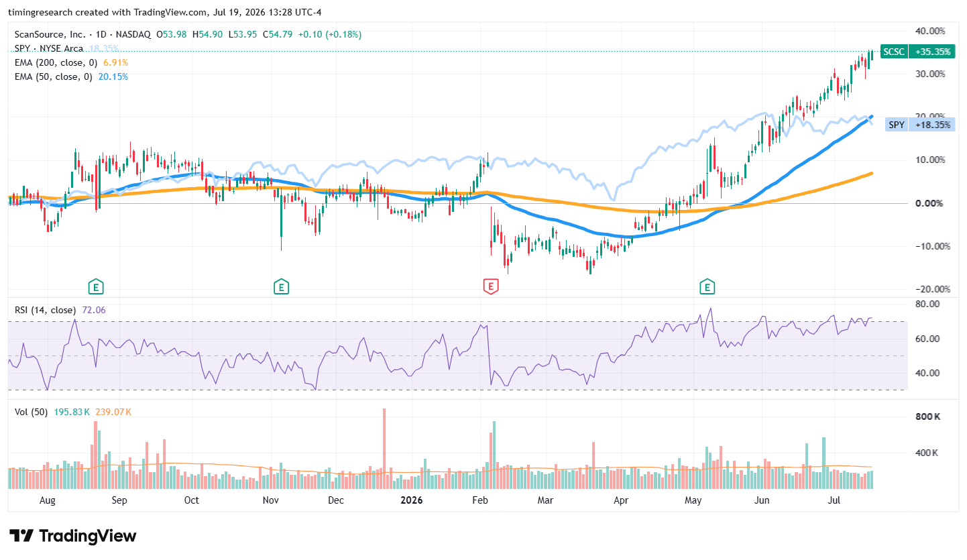Select the EMA (200, close, 0) legend
The height and width of the screenshot is (560, 967).
(x=56, y=62)
